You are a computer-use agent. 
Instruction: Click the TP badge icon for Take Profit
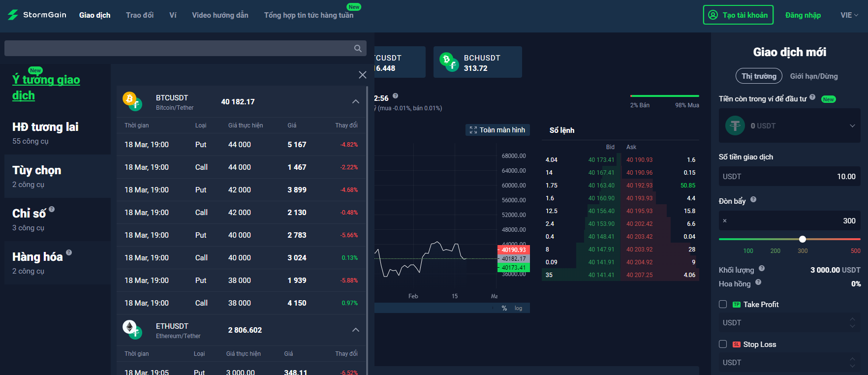point(737,305)
